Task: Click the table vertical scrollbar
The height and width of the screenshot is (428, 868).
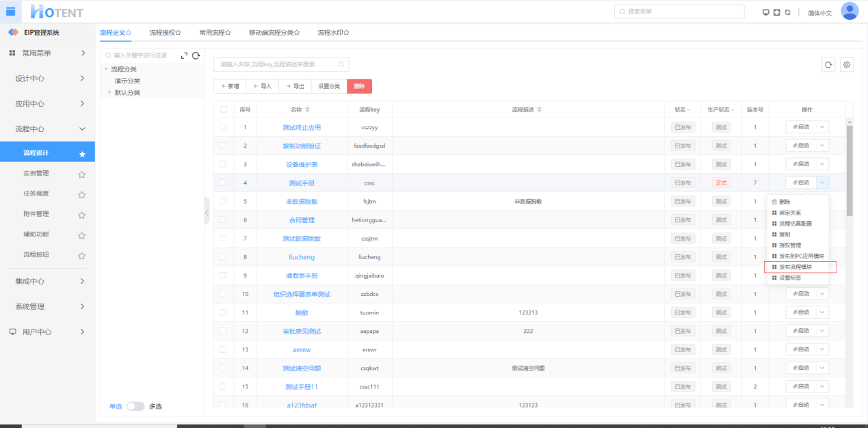Action: (850, 171)
